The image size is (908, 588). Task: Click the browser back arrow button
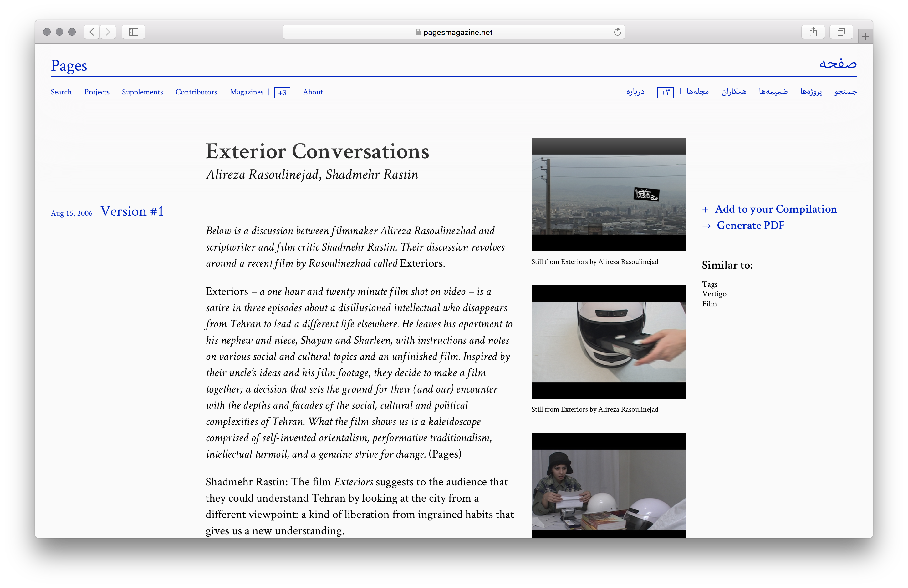(x=92, y=32)
